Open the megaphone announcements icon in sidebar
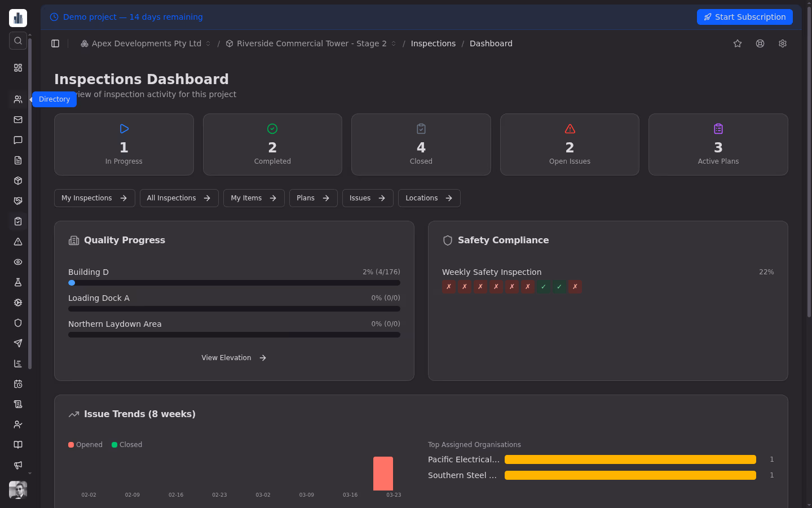 point(17,465)
